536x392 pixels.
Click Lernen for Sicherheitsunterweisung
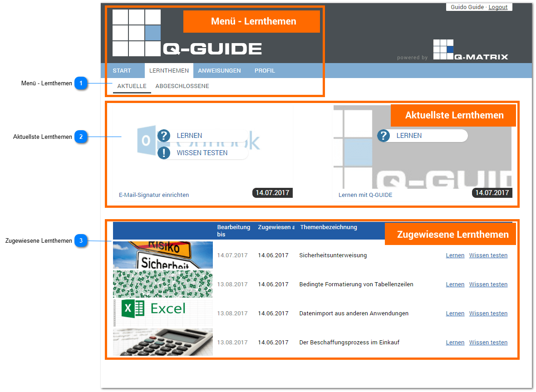(x=455, y=255)
